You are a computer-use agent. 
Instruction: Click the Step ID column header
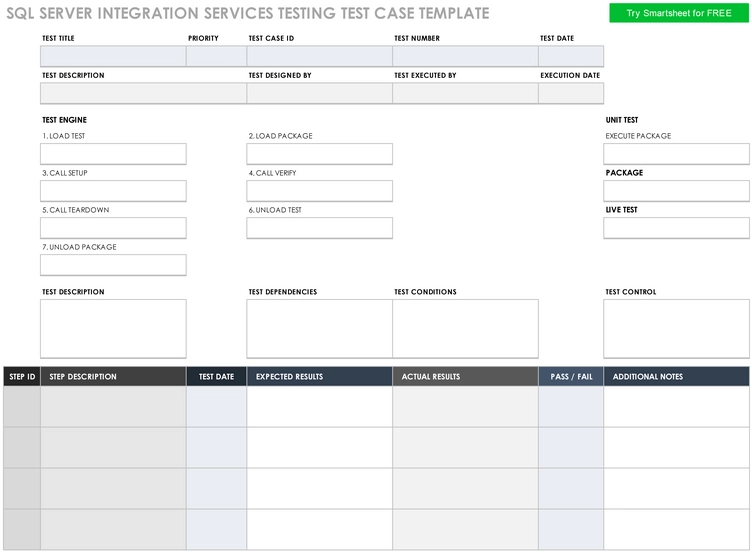[x=22, y=376]
